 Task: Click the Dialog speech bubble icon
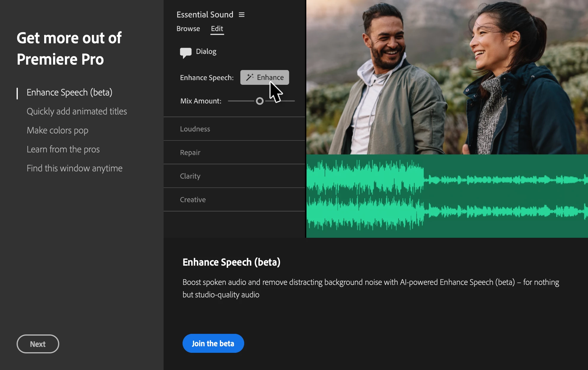coord(186,52)
